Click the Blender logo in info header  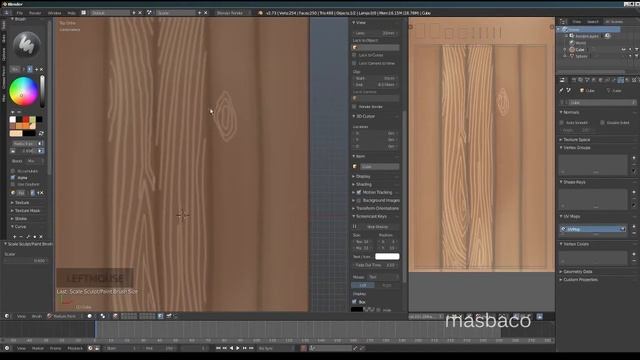point(260,13)
